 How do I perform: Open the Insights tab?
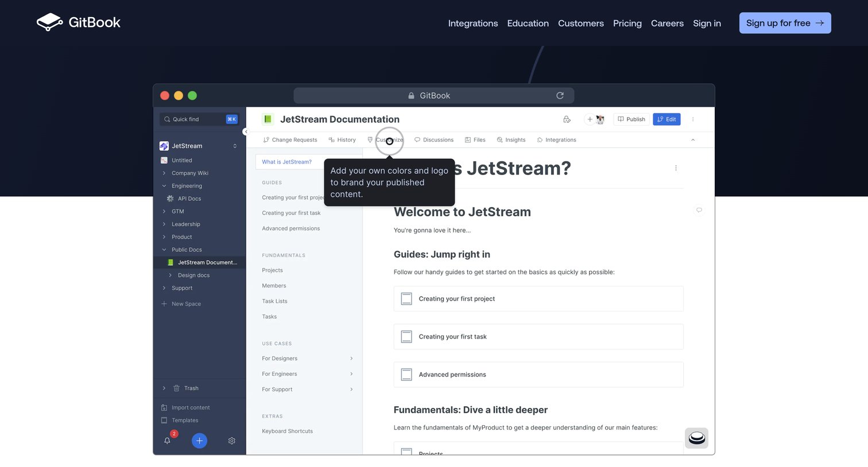[x=511, y=140]
